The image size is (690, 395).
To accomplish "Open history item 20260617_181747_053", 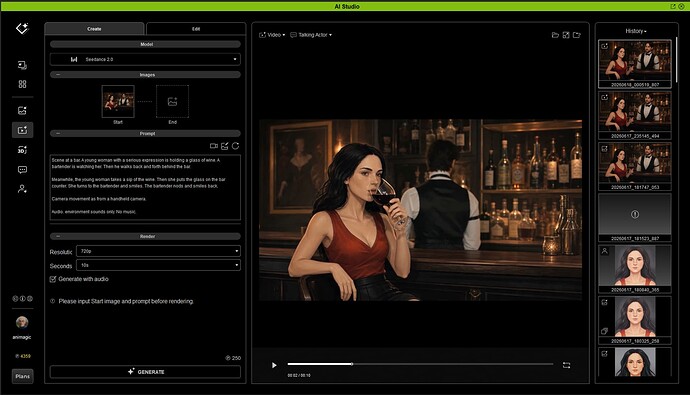I will click(635, 167).
